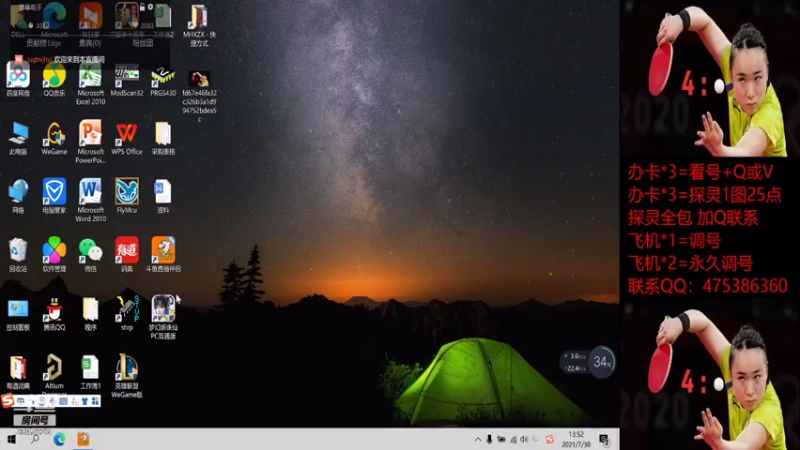Open Sogou toolbar soft keyboard icon
Image resolution: width=800 pixels, height=450 pixels.
63,402
